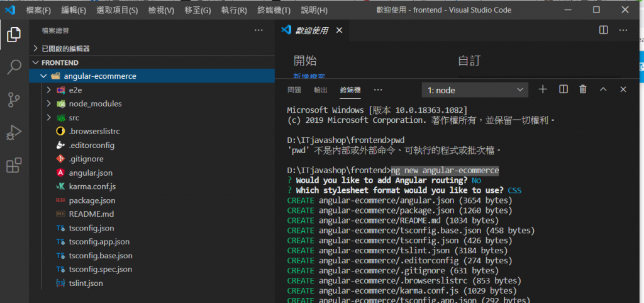Open the 檔案(F) menu
644x303 pixels.
[38, 10]
